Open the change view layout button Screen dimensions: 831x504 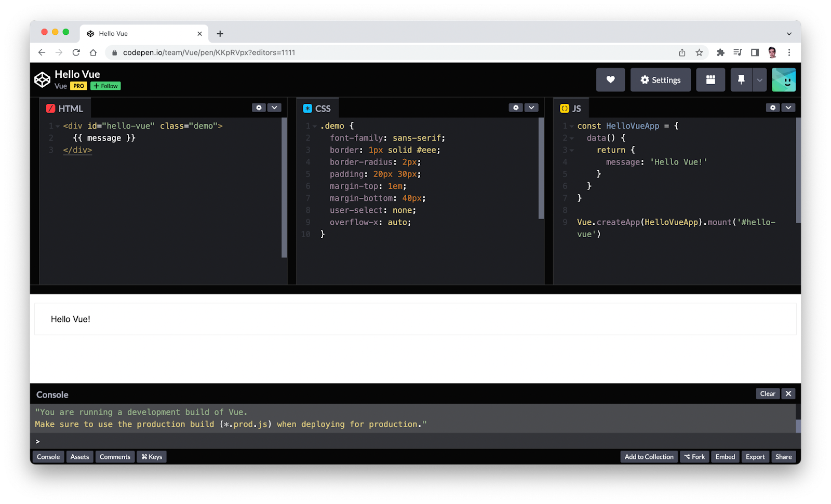[711, 80]
